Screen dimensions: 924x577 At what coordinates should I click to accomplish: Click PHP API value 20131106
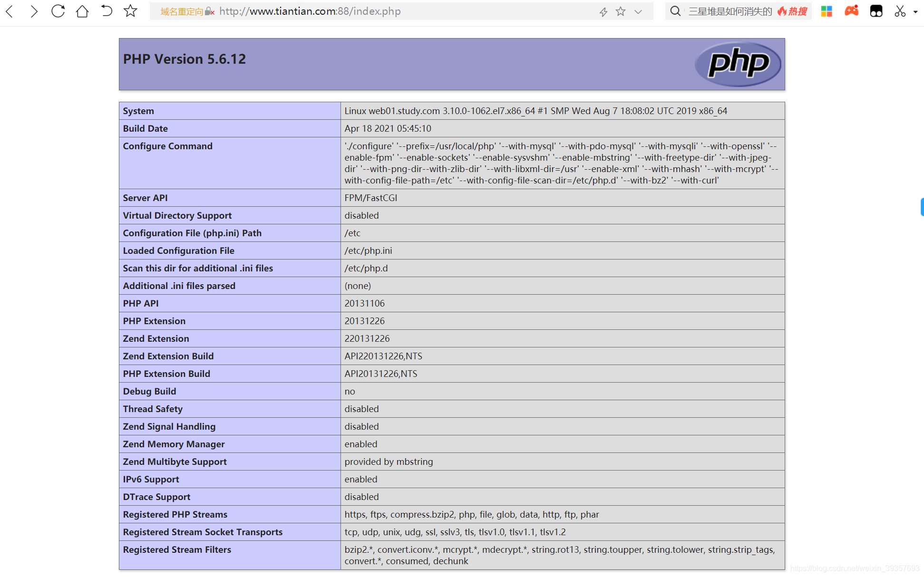pyautogui.click(x=365, y=303)
